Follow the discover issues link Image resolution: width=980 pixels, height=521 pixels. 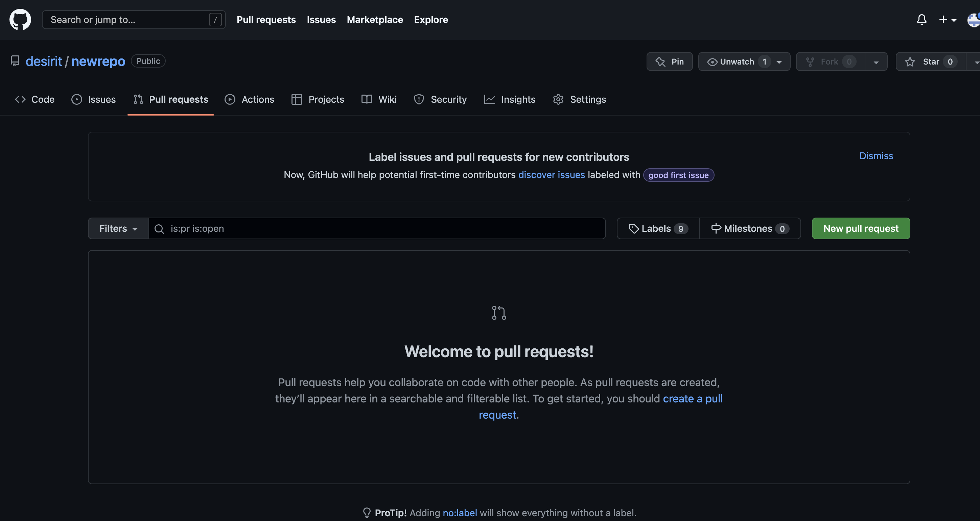point(552,175)
